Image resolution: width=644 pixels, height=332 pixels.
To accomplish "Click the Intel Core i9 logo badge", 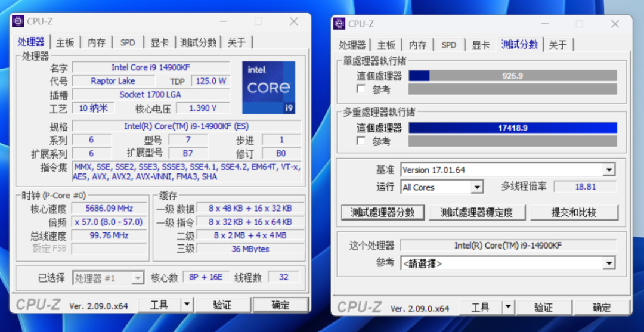I will click(x=268, y=88).
